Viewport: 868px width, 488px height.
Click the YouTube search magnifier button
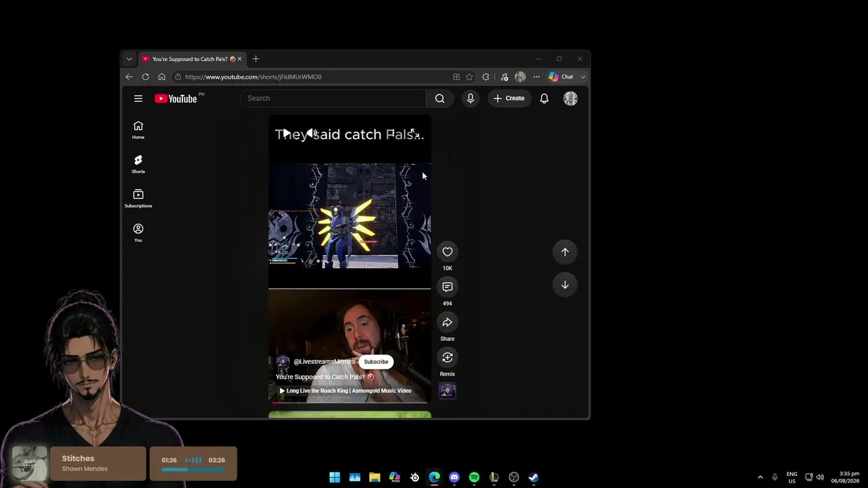(439, 98)
